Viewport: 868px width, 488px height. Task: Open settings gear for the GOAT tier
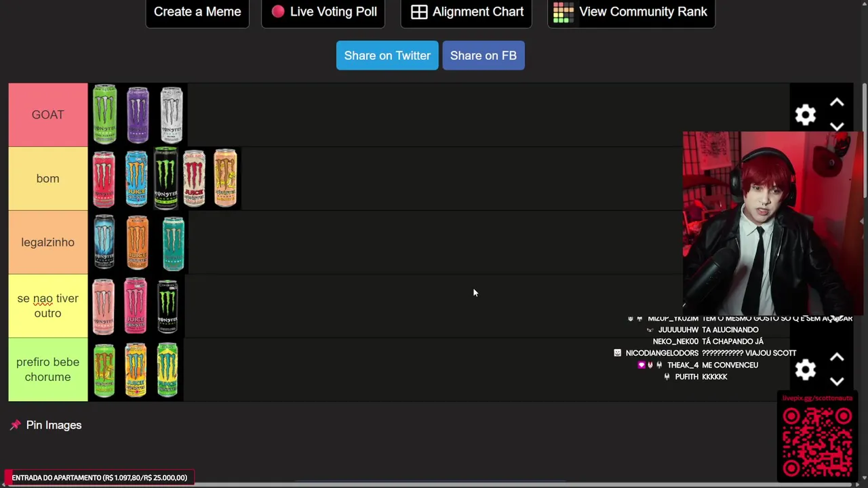[805, 115]
